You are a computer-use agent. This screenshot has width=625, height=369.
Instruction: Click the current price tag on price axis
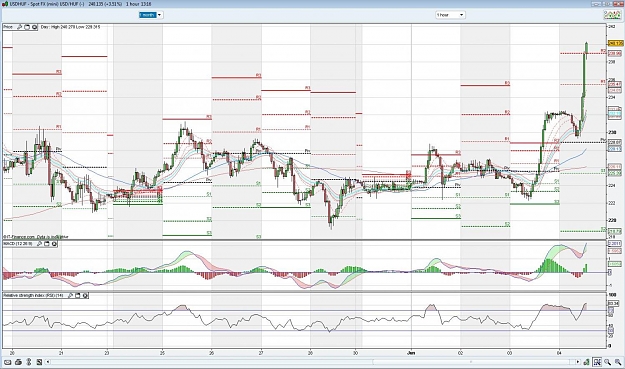615,43
